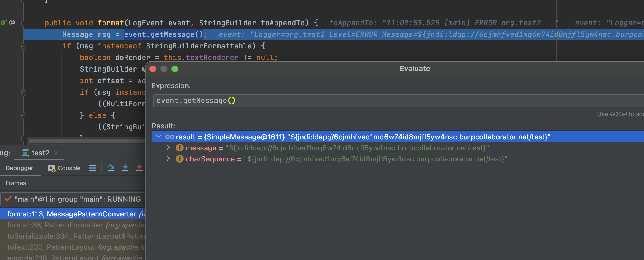Click into the Expression input field
Screen dimensions: 644x260
pos(398,101)
